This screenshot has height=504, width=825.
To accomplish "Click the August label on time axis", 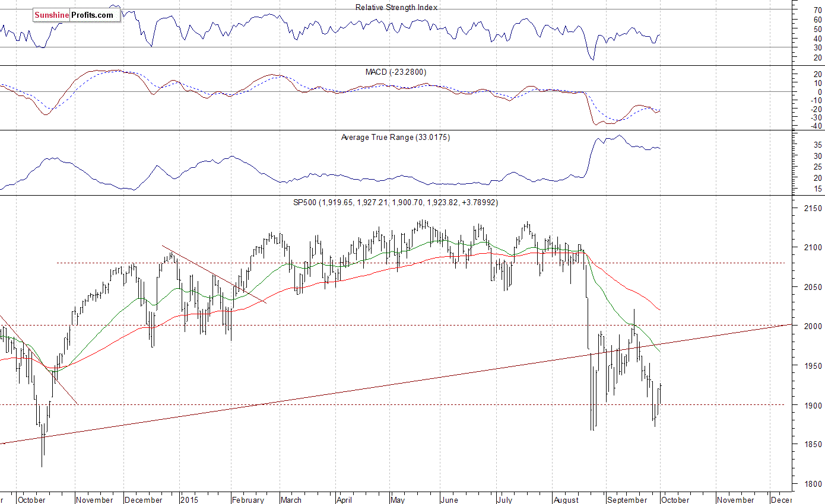I will [566, 500].
